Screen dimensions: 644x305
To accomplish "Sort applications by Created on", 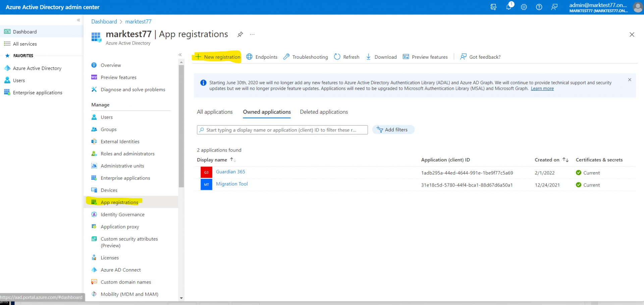I will pos(550,160).
